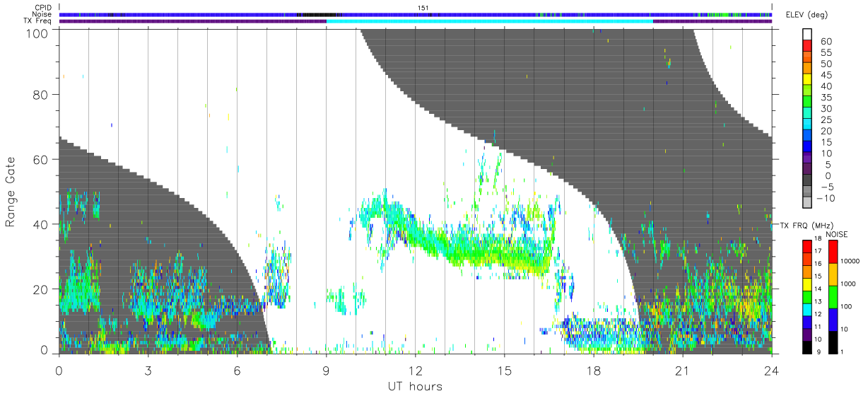This screenshot has width=868, height=401.
Task: Pick the black 9–10 MHz frequency swatch
Action: pyautogui.click(x=807, y=347)
